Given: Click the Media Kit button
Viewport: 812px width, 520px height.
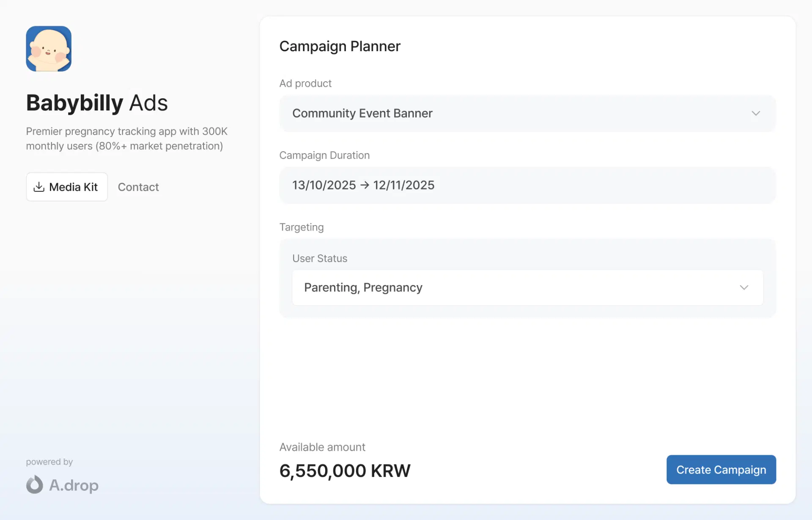Looking at the screenshot, I should click(67, 187).
